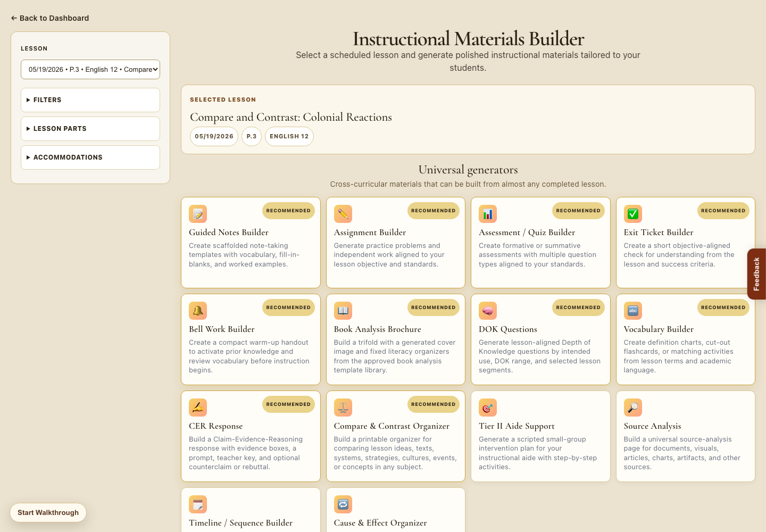
Task: Click the Book Analysis Brochure book icon
Action: 343,311
